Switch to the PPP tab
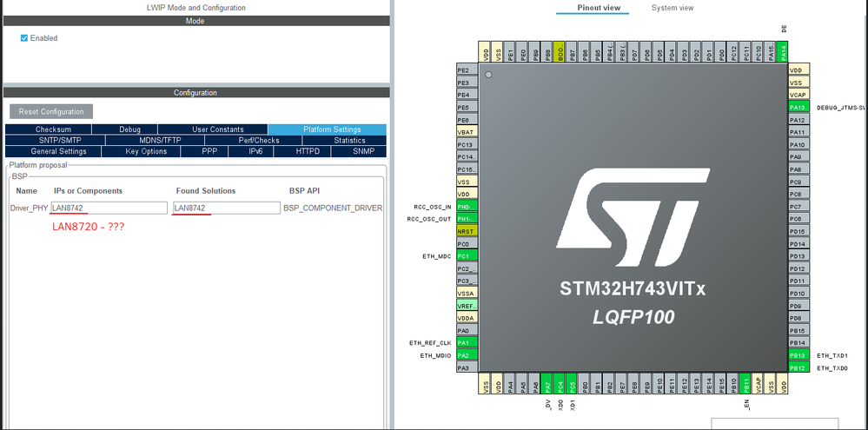This screenshot has height=430, width=868. tap(204, 151)
